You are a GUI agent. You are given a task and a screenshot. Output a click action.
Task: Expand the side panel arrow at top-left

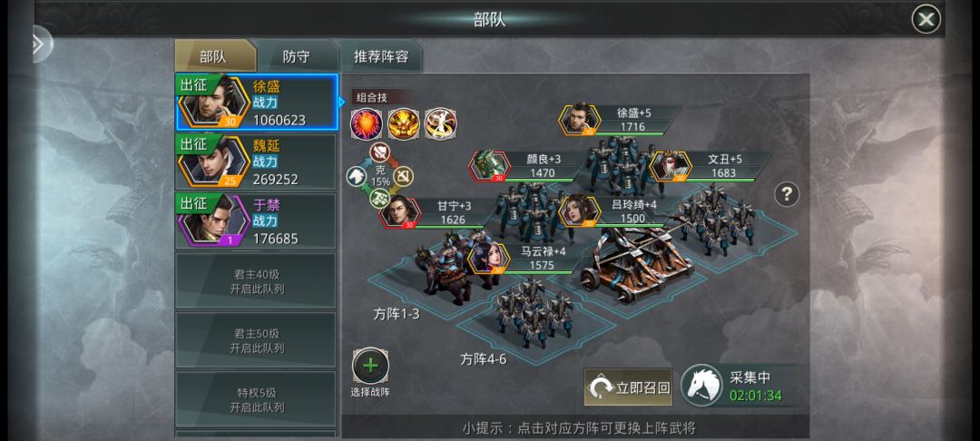pos(41,44)
